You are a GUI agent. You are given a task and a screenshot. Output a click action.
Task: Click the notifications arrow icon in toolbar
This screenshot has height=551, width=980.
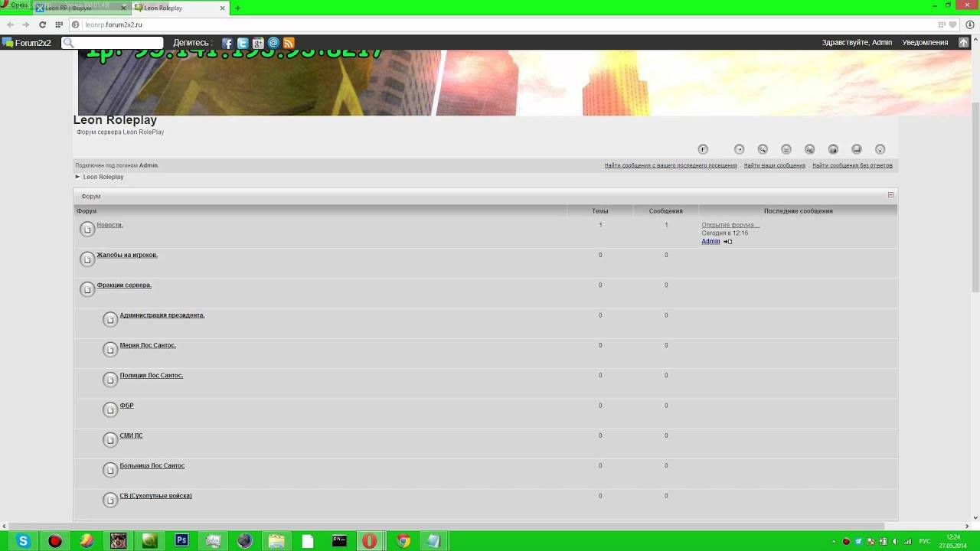[964, 43]
